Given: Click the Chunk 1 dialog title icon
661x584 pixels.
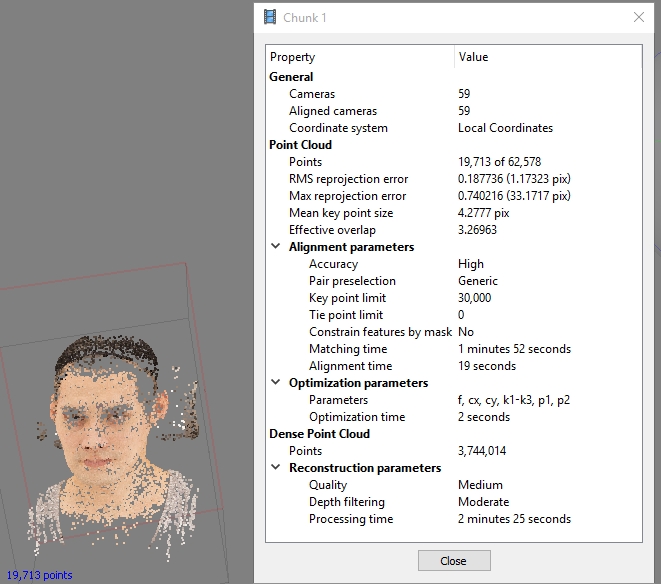Looking at the screenshot, I should coord(270,17).
